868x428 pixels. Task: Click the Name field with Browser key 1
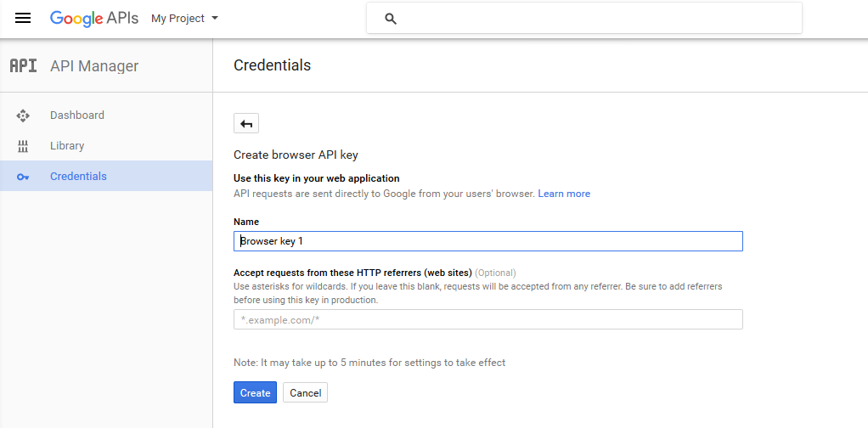[488, 241]
